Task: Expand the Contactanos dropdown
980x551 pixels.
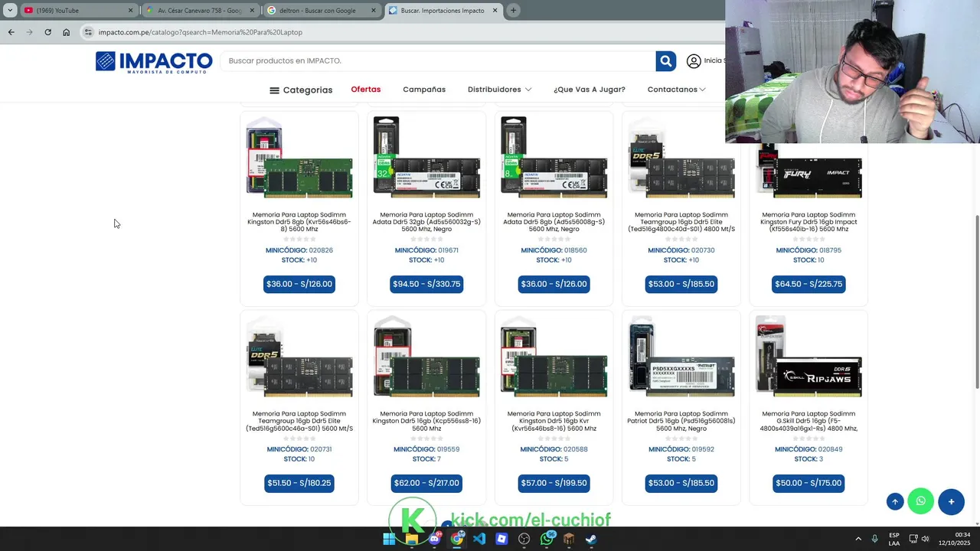Action: 677,90
